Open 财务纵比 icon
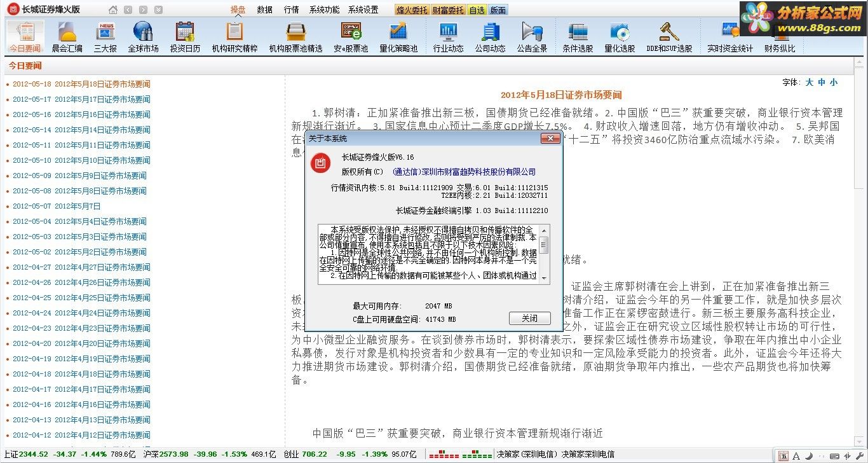The width and height of the screenshot is (868, 463). [x=780, y=37]
